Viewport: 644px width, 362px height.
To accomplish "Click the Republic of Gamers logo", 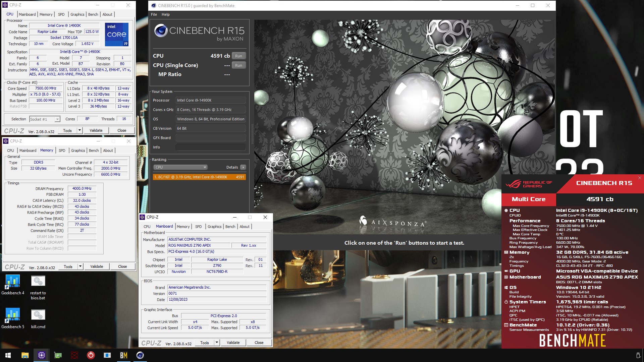I will pyautogui.click(x=529, y=184).
